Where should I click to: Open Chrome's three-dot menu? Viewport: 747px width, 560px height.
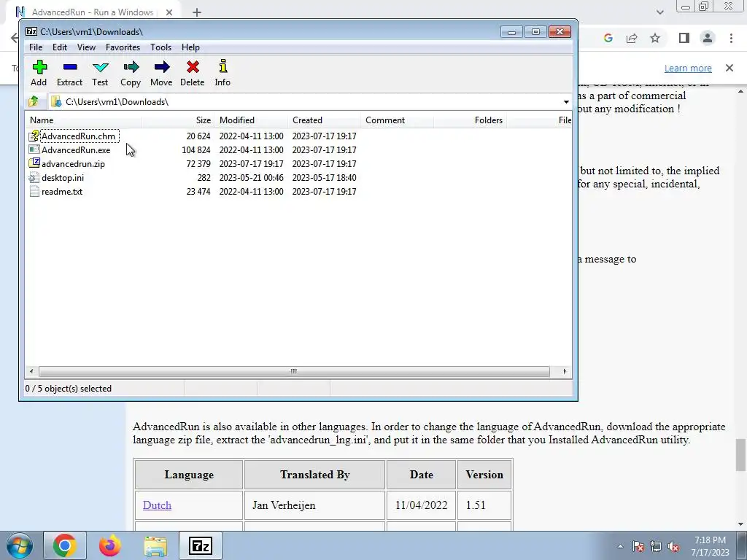click(731, 38)
